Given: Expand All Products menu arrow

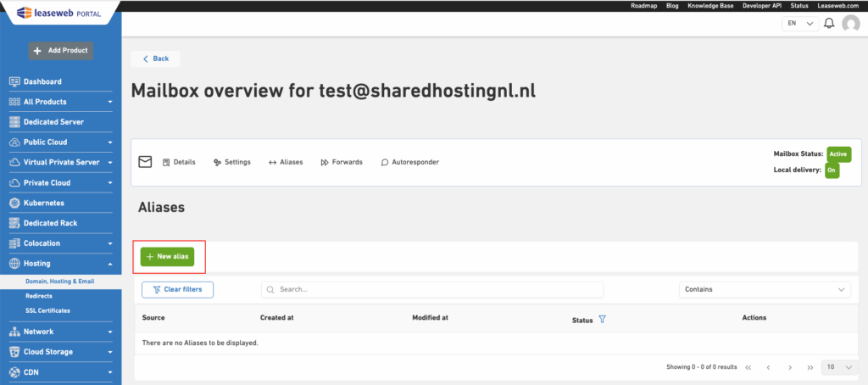Looking at the screenshot, I should (x=110, y=103).
